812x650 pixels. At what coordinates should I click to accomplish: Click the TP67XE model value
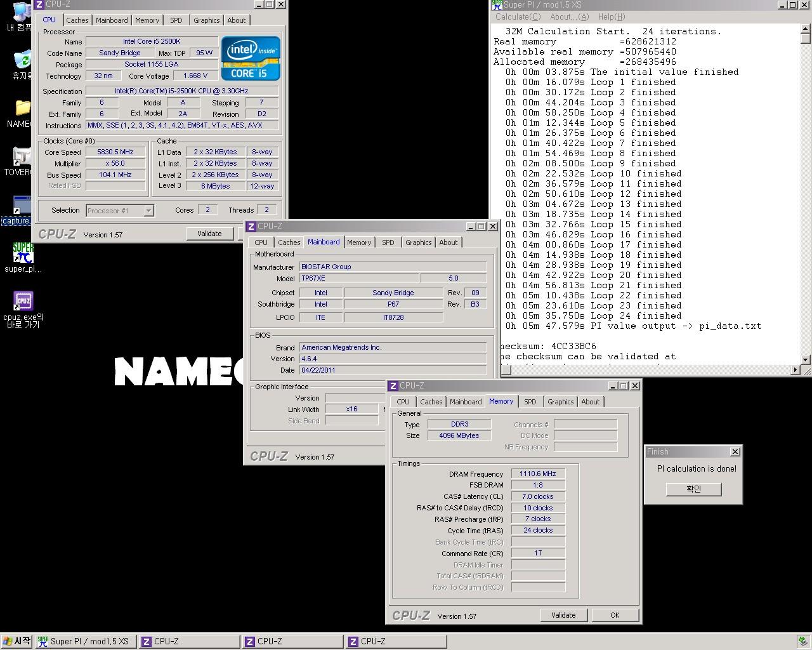(359, 278)
